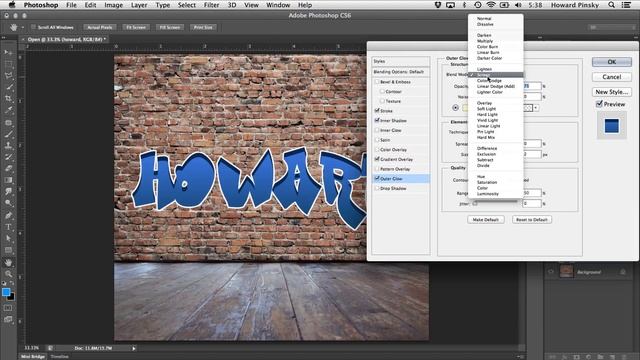Select the Path Selection tool

point(8,238)
